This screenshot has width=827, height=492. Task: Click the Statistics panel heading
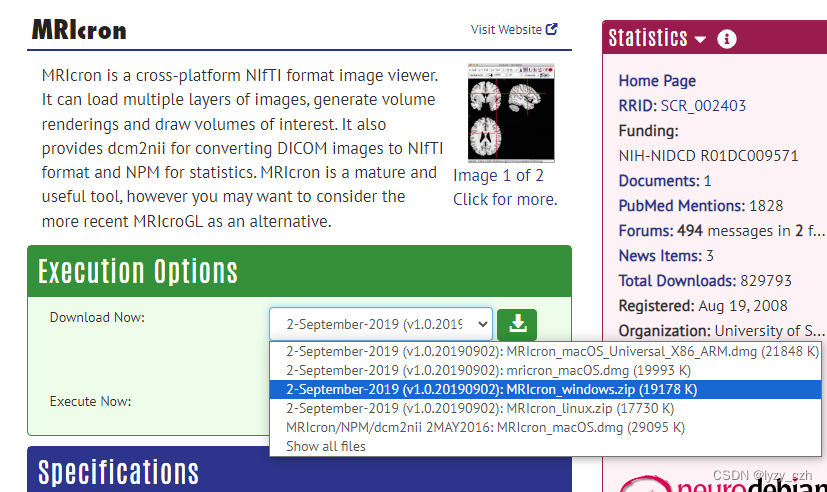pos(648,38)
